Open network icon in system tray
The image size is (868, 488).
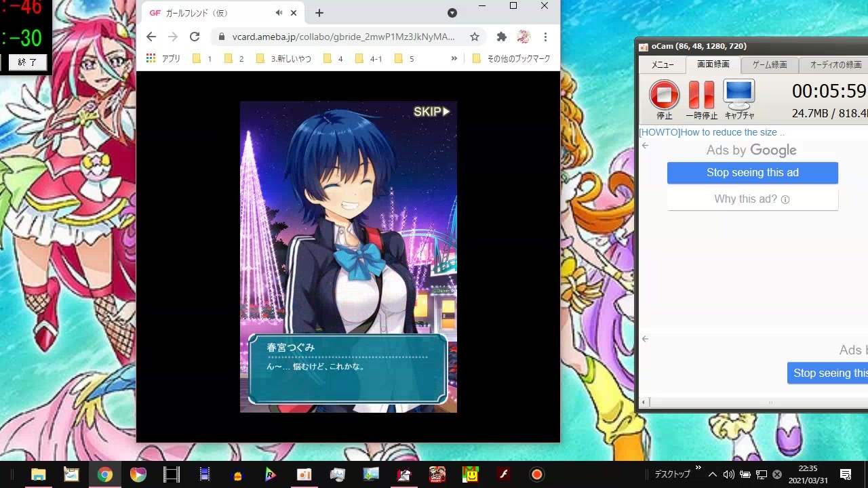tap(762, 474)
